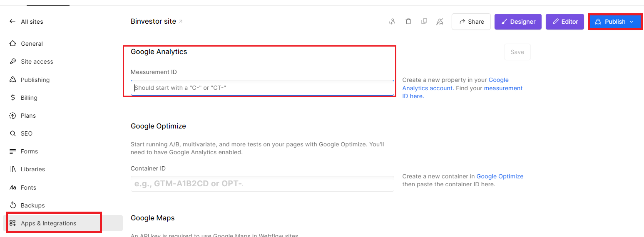This screenshot has width=644, height=237.
Task: Open the measurement ID here link
Action: click(x=462, y=92)
